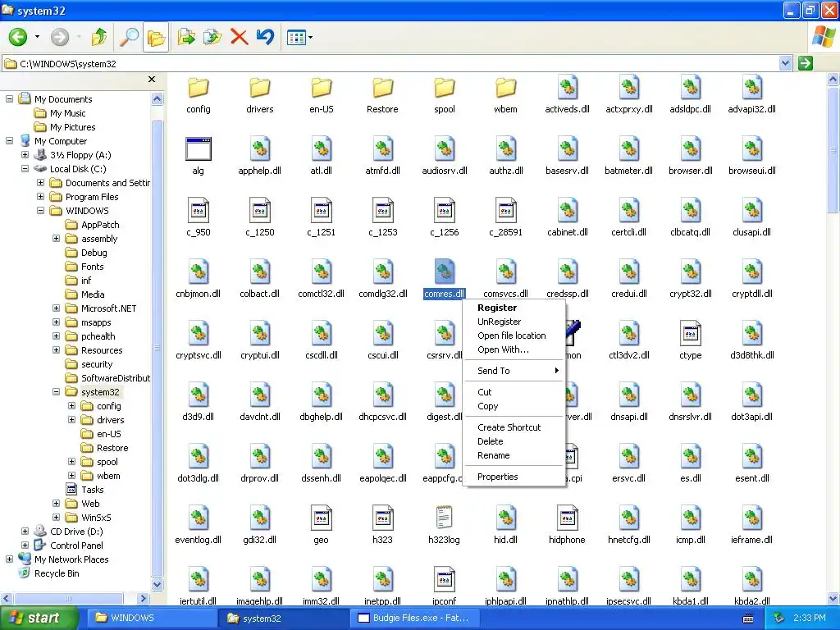Open the Views toolbar button
This screenshot has width=840, height=630.
pos(296,38)
